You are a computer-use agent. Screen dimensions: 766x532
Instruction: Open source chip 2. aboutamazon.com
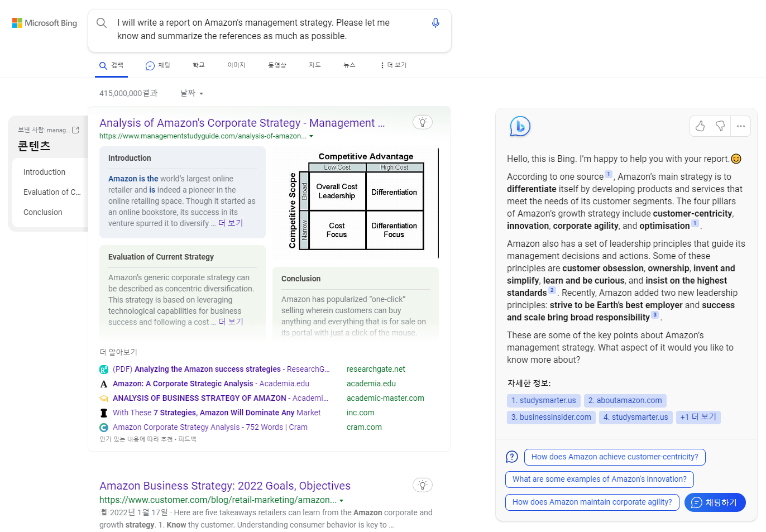click(625, 400)
